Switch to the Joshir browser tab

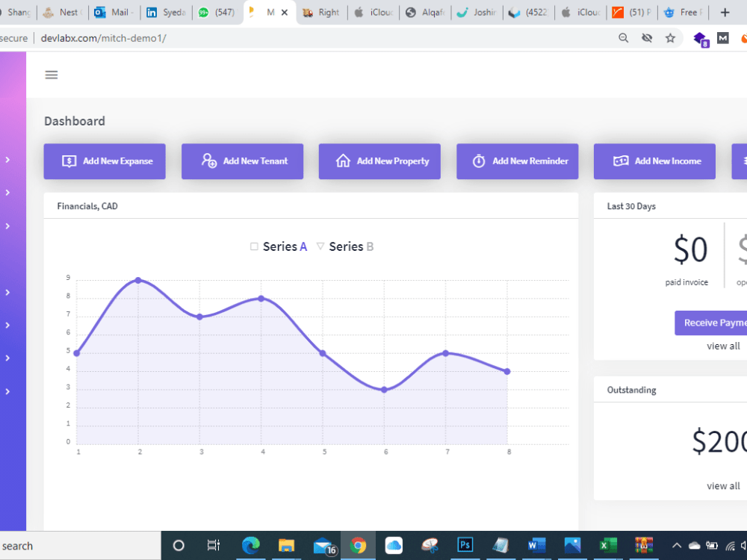(x=477, y=13)
